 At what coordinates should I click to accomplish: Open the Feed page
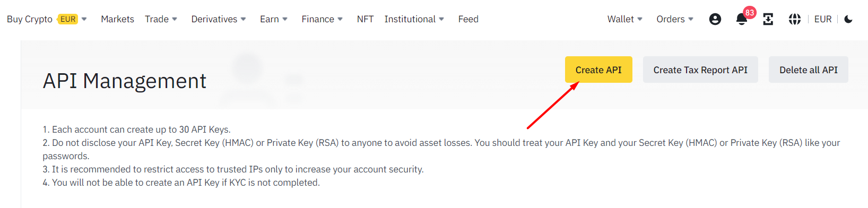pos(468,19)
